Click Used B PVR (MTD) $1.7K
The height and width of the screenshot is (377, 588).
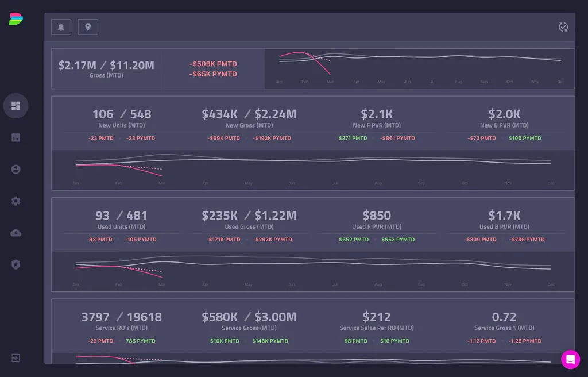pos(504,215)
